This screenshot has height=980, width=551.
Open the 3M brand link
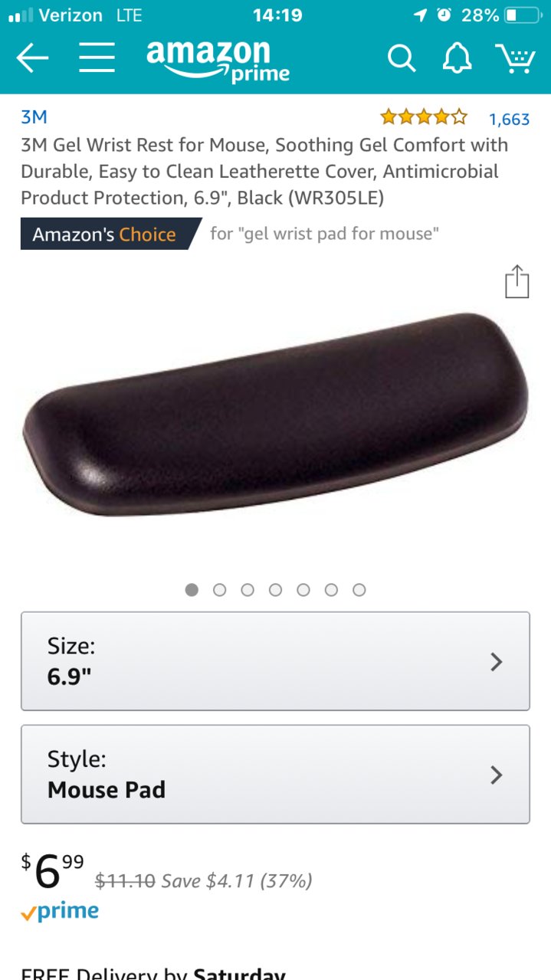(x=34, y=117)
